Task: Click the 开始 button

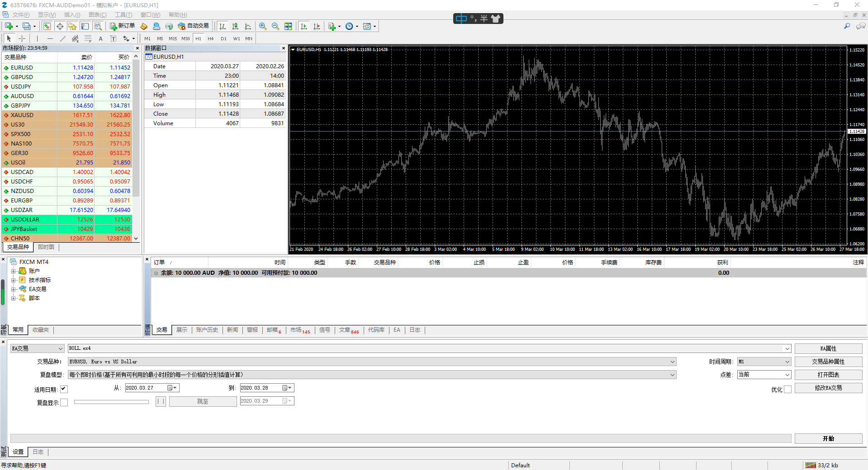Action: [x=828, y=438]
